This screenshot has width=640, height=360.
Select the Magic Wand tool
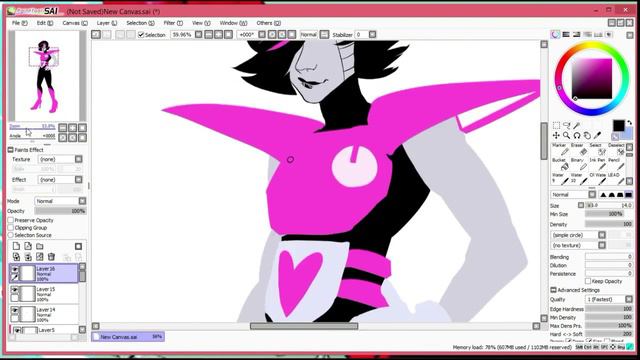(x=577, y=125)
